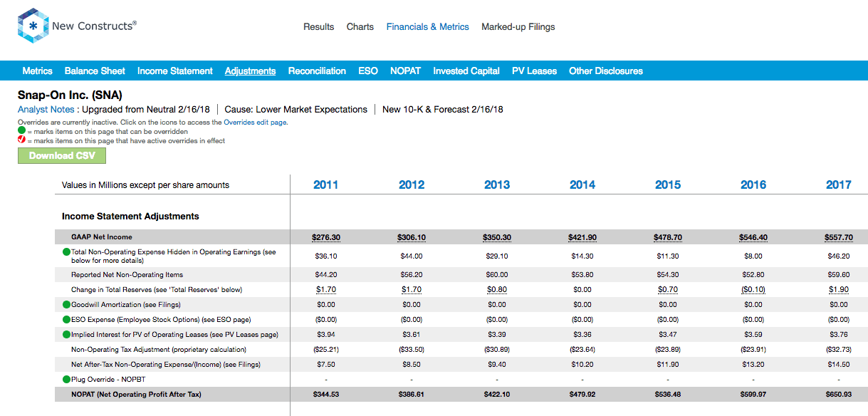Click the 2016 year column header

point(753,184)
